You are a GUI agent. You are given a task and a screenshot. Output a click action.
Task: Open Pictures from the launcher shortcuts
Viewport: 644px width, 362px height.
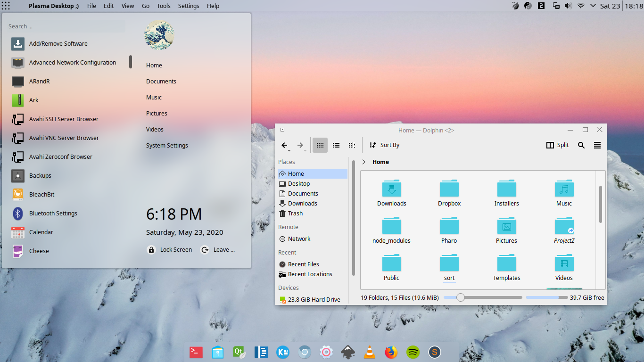click(x=157, y=113)
